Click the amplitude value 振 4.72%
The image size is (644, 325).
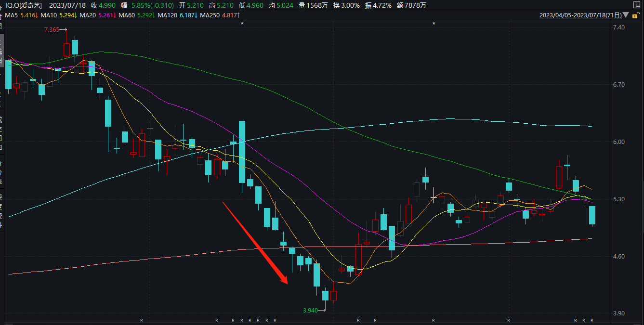379,5
